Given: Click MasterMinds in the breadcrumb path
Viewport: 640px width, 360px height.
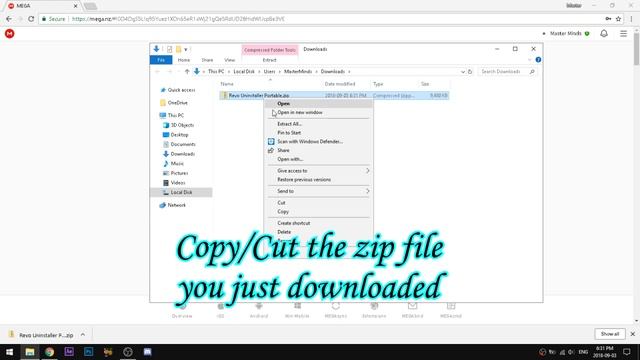Looking at the screenshot, I should point(298,71).
